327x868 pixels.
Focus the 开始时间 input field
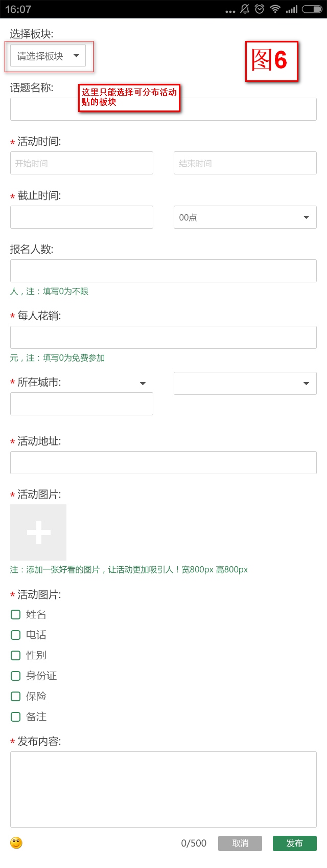[x=82, y=163]
